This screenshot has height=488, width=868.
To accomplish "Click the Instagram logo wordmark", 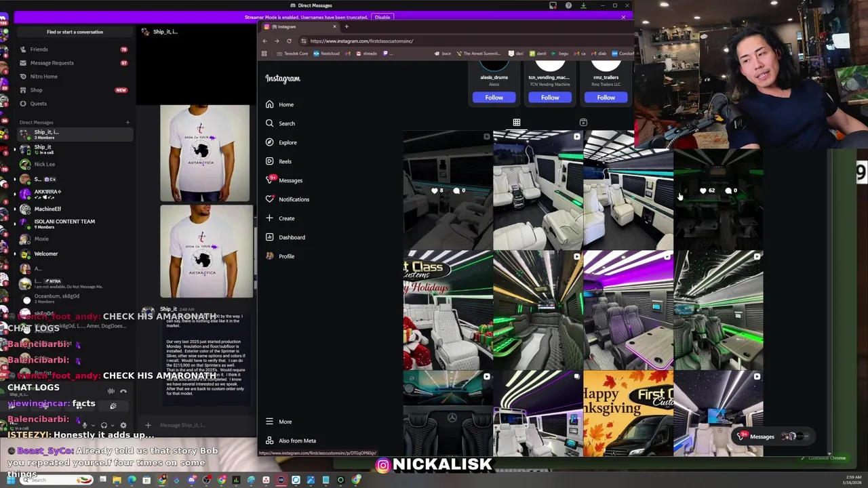I will pos(283,79).
